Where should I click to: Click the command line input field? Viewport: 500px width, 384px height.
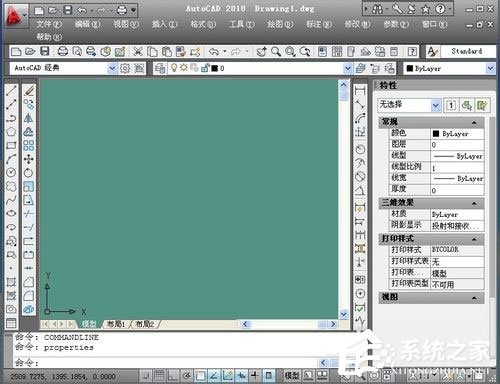(167, 362)
